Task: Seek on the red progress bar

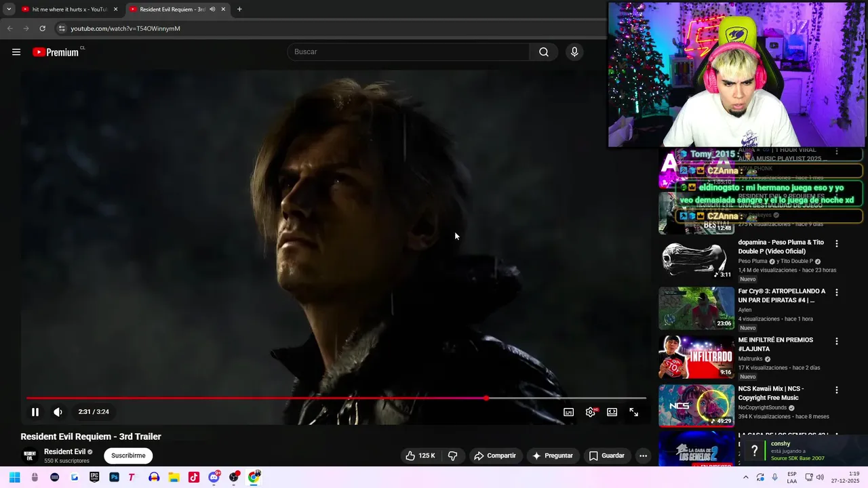Action: (336, 398)
